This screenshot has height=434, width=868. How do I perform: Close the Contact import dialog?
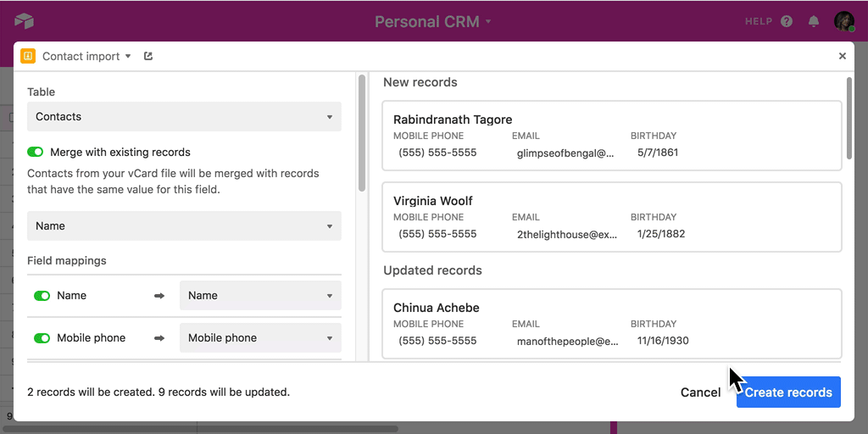click(842, 57)
